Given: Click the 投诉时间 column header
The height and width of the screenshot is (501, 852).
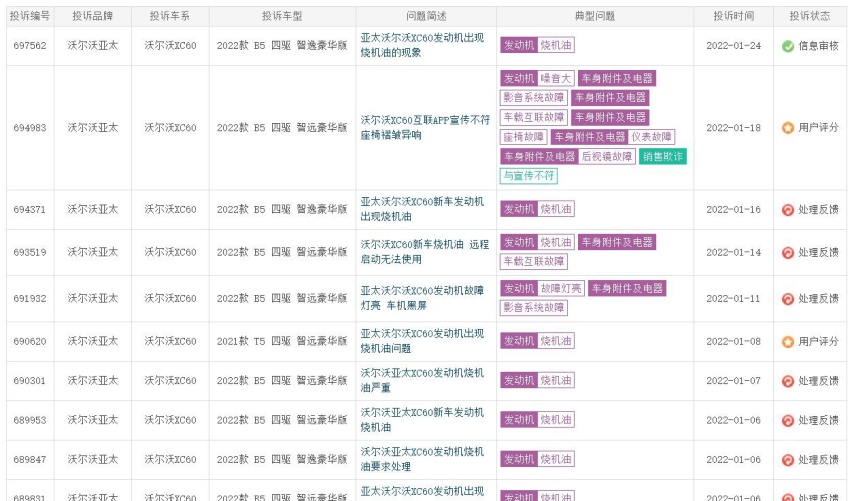Looking at the screenshot, I should [x=734, y=16].
